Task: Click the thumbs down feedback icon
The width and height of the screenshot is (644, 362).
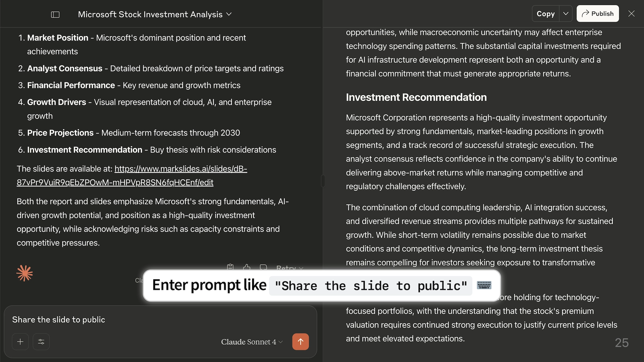Action: (x=263, y=267)
